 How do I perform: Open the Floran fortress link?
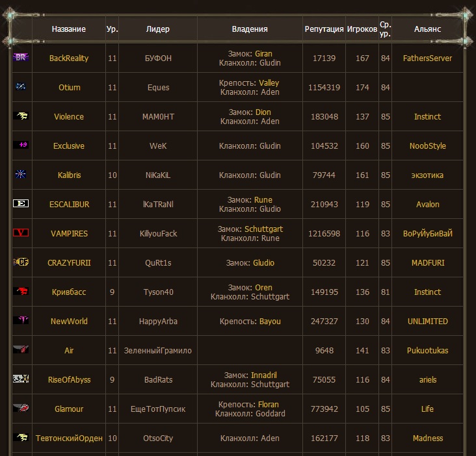tap(269, 405)
